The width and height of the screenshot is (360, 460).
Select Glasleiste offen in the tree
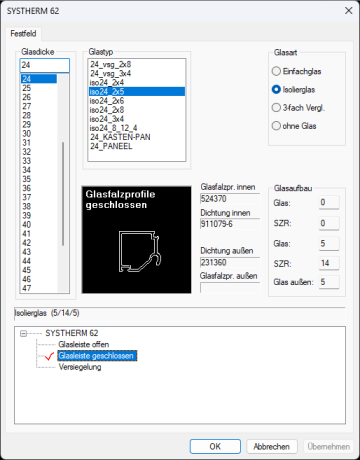coord(83,344)
